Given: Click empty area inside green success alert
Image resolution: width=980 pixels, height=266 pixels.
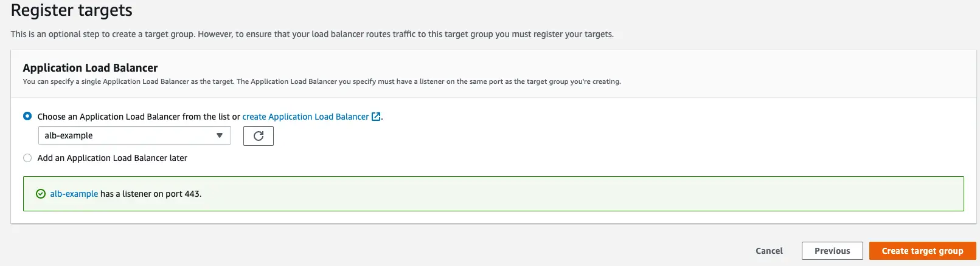Looking at the screenshot, I should [x=578, y=194].
